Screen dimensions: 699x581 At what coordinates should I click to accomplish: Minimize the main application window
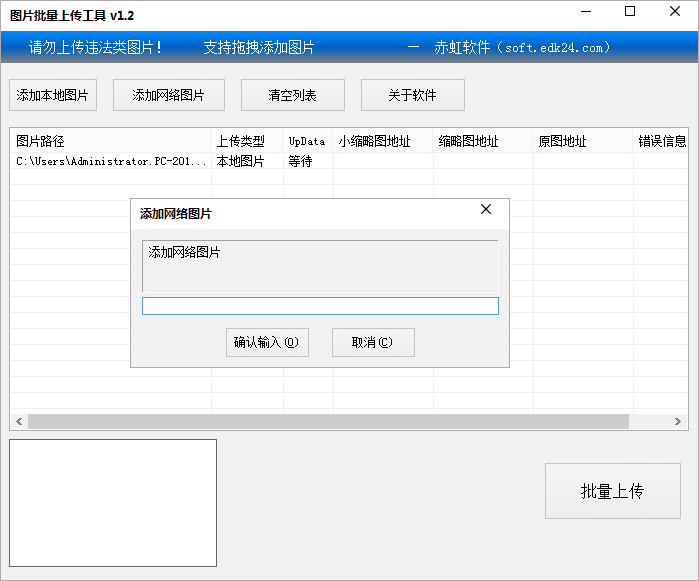click(584, 12)
